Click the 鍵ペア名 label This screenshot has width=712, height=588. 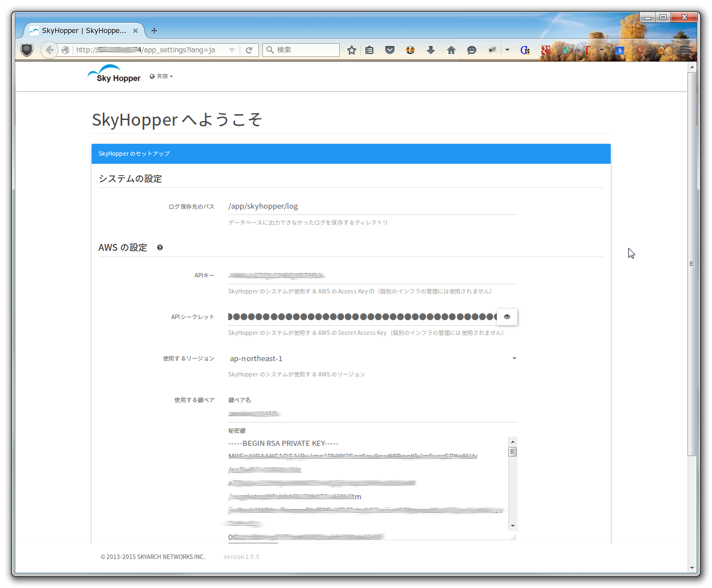pyautogui.click(x=240, y=400)
